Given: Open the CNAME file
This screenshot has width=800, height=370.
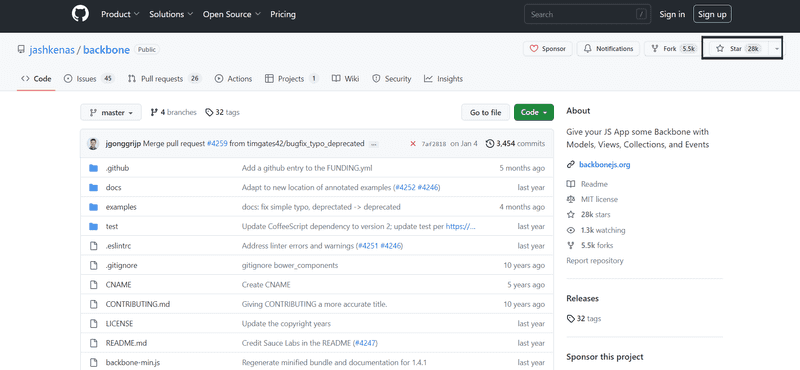Looking at the screenshot, I should click(x=118, y=285).
